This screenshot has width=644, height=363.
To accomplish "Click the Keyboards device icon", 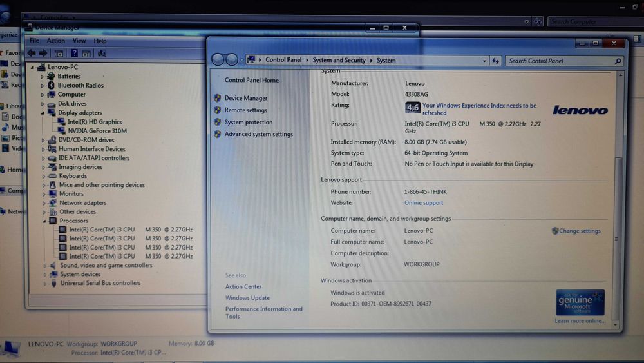I will tap(52, 176).
